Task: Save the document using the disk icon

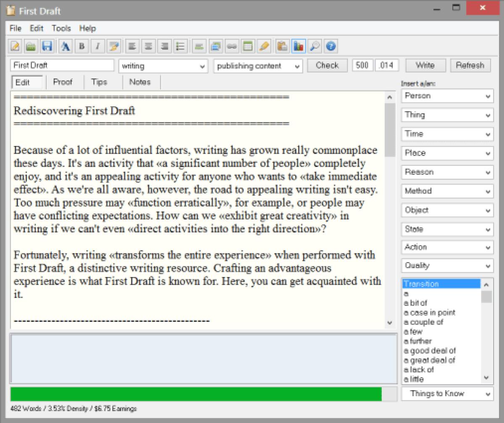Action: tap(47, 46)
